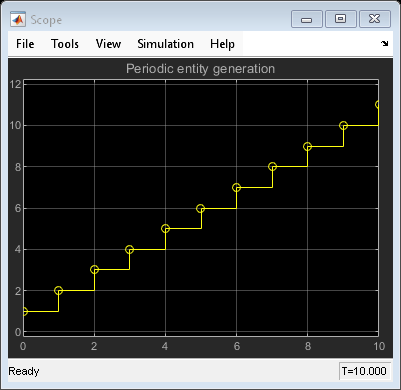Open the View menu

[108, 44]
